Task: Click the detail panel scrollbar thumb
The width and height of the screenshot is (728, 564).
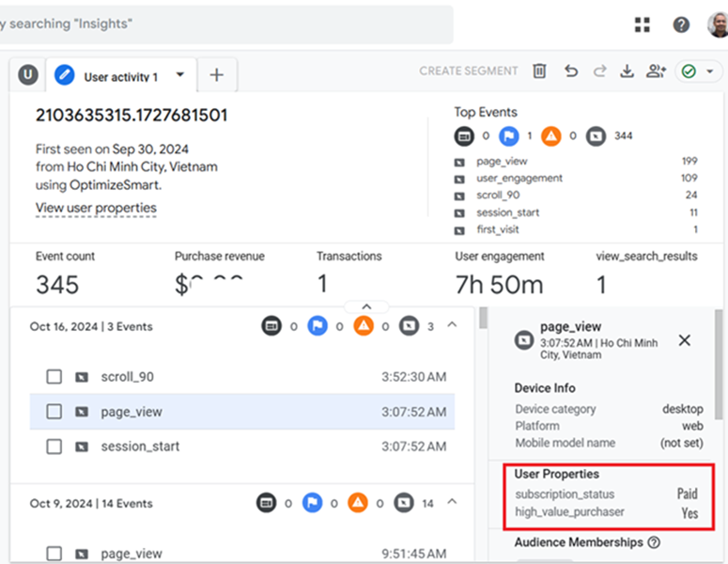Action: tap(719, 365)
